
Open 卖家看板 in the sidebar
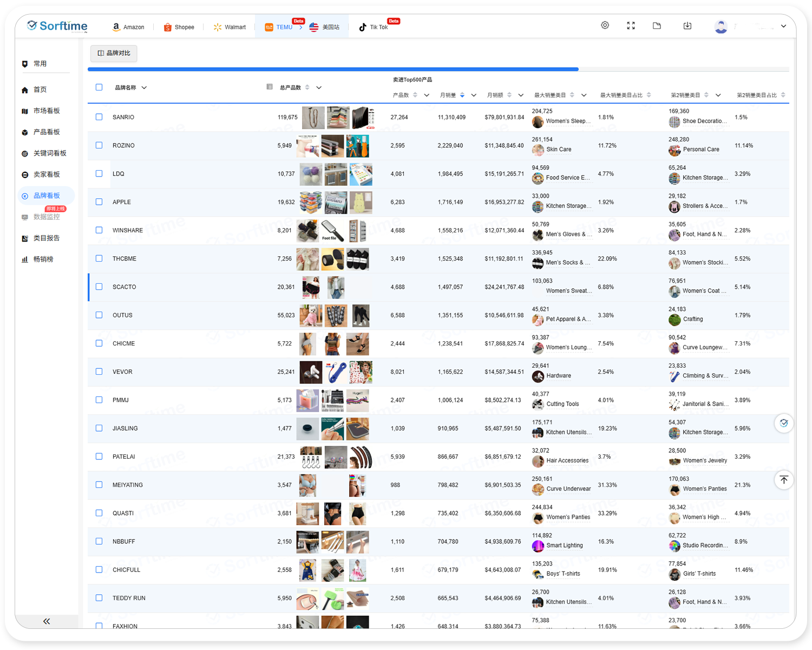47,174
